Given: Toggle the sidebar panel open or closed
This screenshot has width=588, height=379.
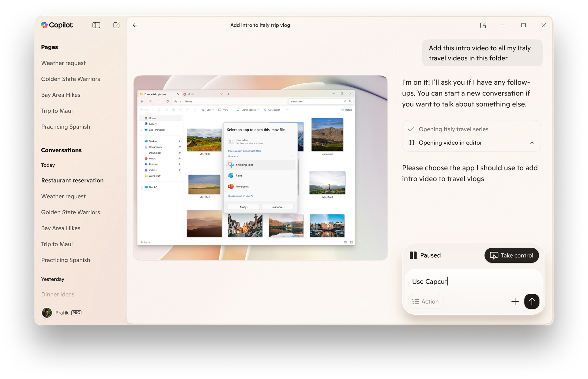Looking at the screenshot, I should [x=96, y=25].
